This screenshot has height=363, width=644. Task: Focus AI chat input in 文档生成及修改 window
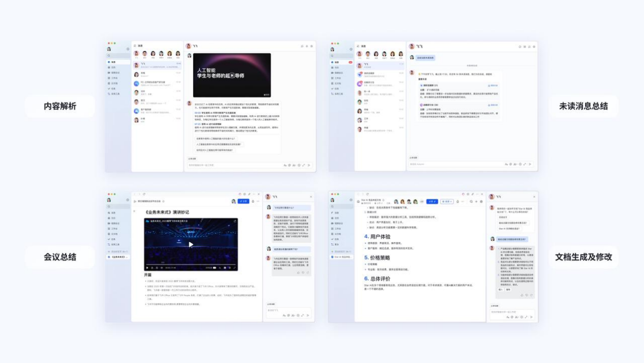coord(512,315)
